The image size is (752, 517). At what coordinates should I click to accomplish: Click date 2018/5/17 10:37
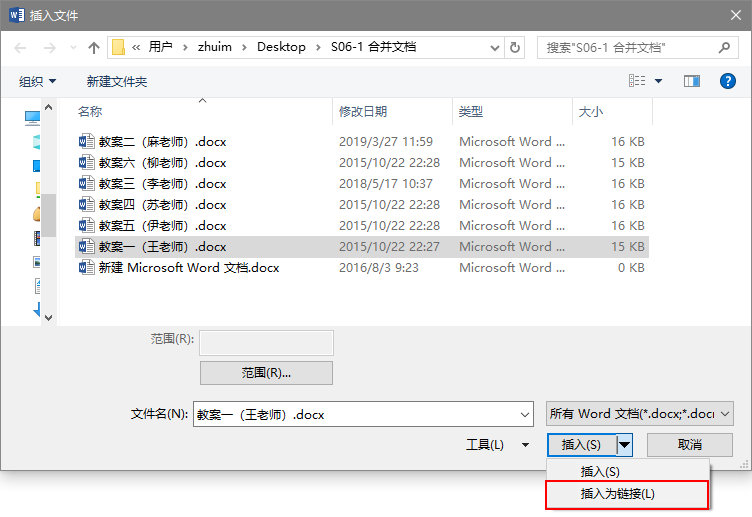coord(386,184)
